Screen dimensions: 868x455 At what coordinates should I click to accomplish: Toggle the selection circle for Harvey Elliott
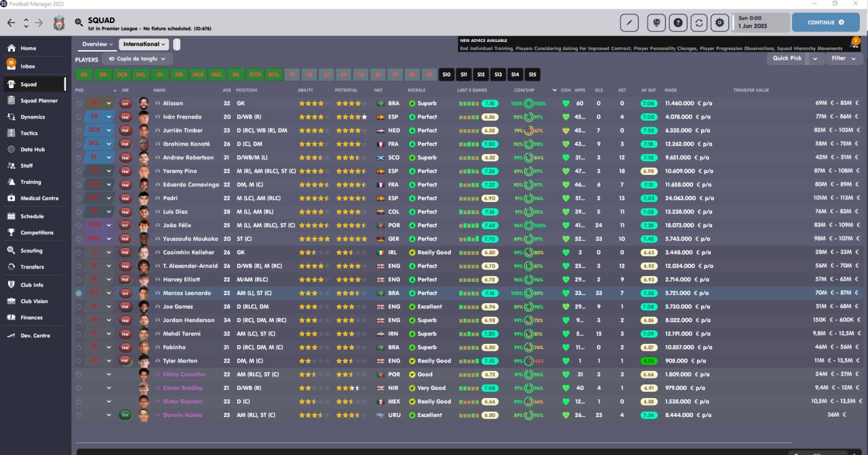pyautogui.click(x=79, y=279)
